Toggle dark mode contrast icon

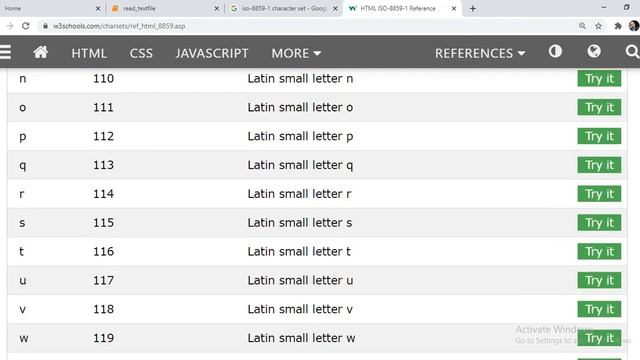tap(555, 51)
